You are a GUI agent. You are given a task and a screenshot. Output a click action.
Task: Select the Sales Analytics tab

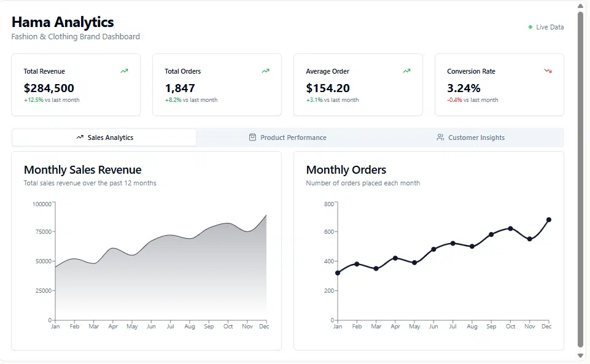pos(104,137)
